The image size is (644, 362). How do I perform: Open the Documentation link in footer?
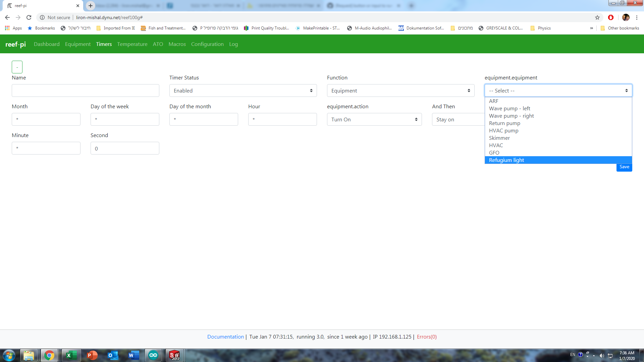pos(225,337)
